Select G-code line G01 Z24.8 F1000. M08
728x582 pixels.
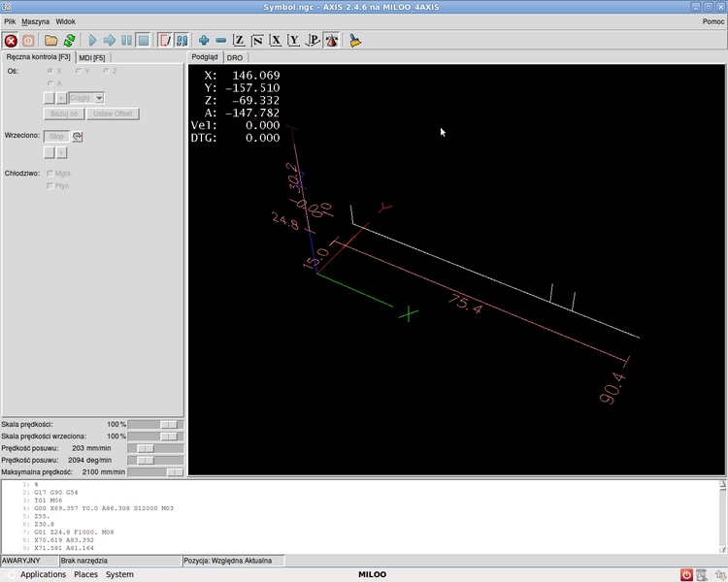click(x=74, y=533)
